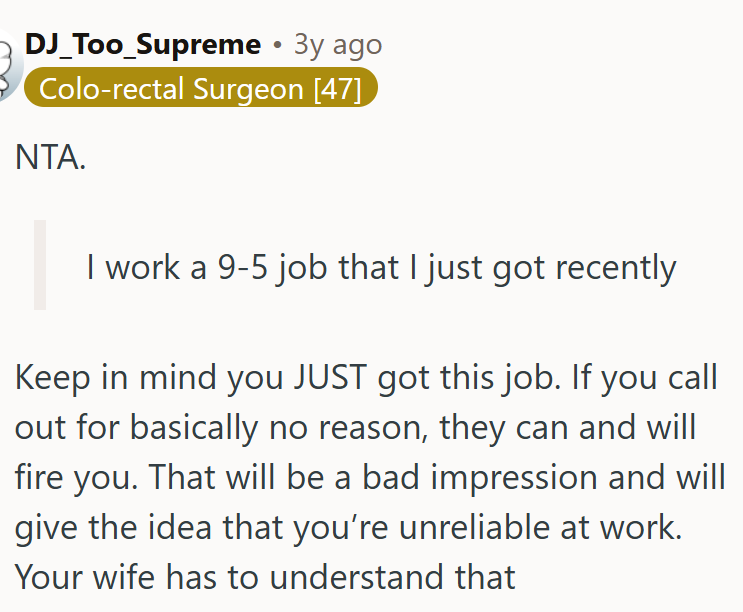
Task: Open the DJ_Too_Supreme profile link
Action: pos(142,45)
